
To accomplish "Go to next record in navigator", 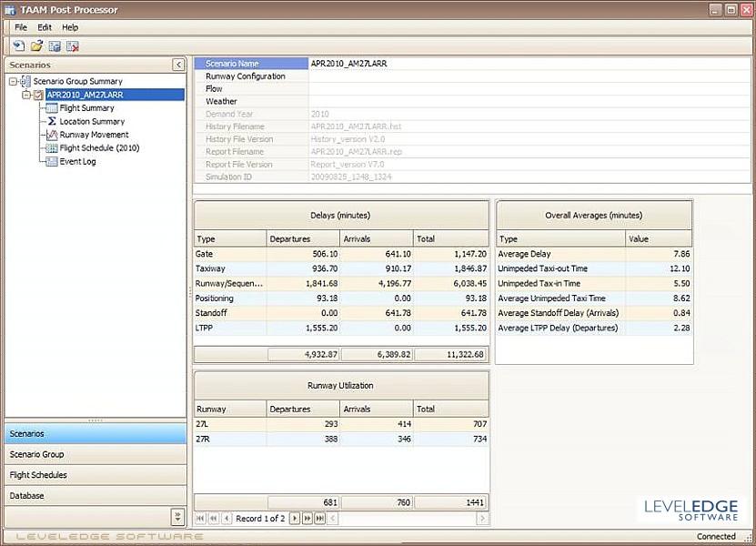I will (x=295, y=519).
